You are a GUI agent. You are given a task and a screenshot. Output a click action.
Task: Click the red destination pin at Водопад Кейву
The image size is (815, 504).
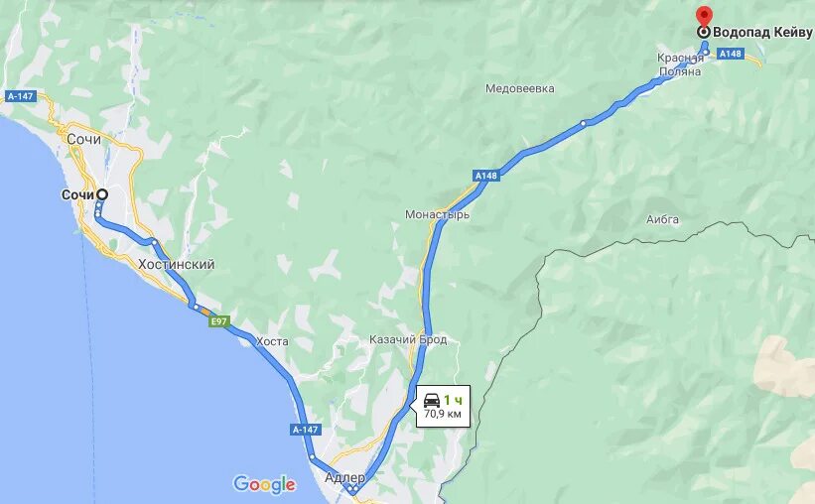coord(704,16)
